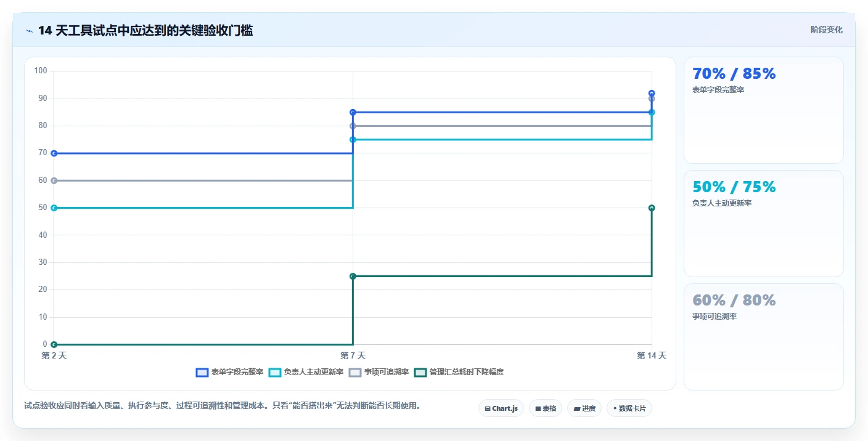Click cyan data point at 85 on 第 14 天
The width and height of the screenshot is (868, 441).
tap(652, 112)
